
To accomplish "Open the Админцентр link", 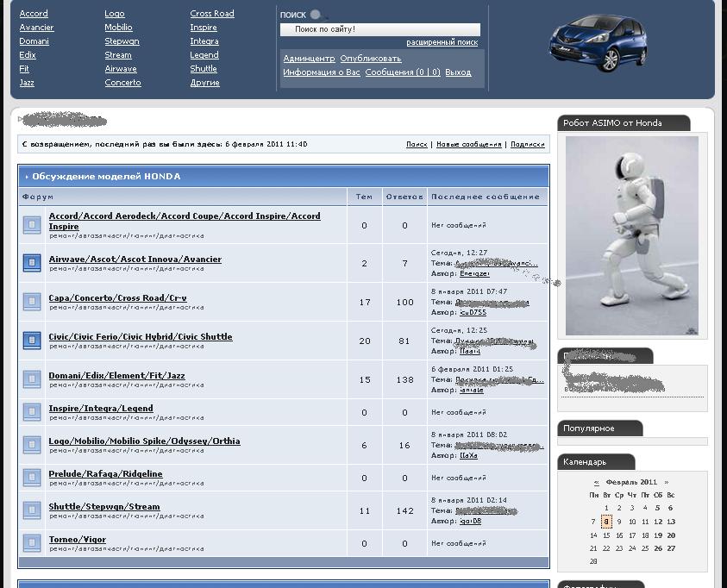I will pos(309,59).
